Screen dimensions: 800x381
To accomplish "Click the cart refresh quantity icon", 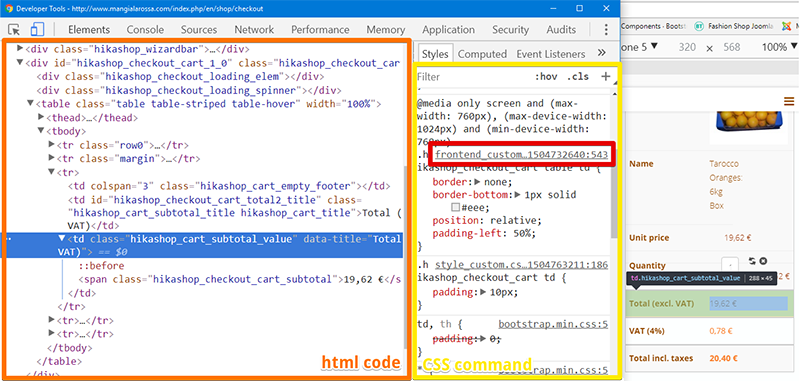I will [752, 261].
